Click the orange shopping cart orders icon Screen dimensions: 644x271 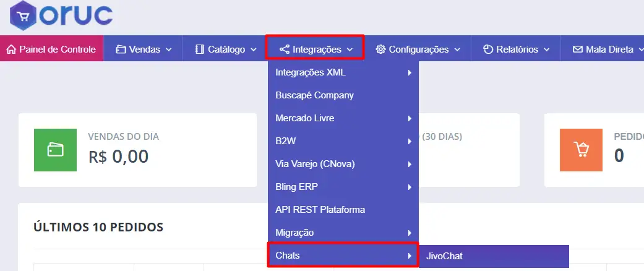581,150
